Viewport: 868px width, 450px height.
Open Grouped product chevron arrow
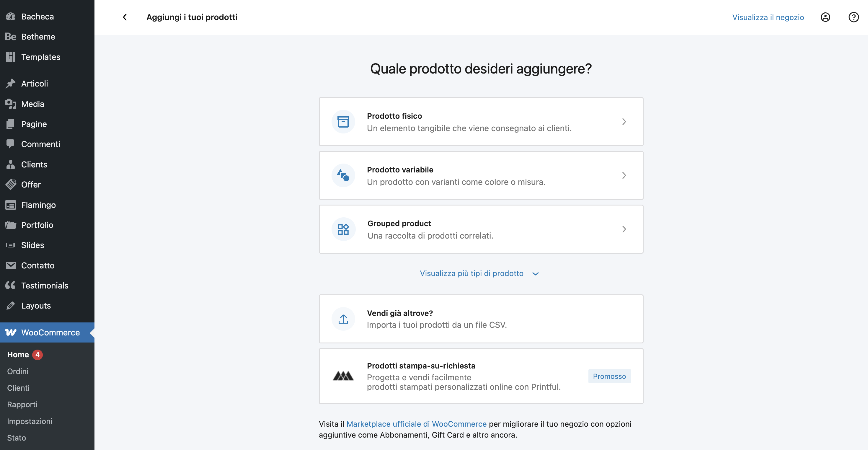624,229
